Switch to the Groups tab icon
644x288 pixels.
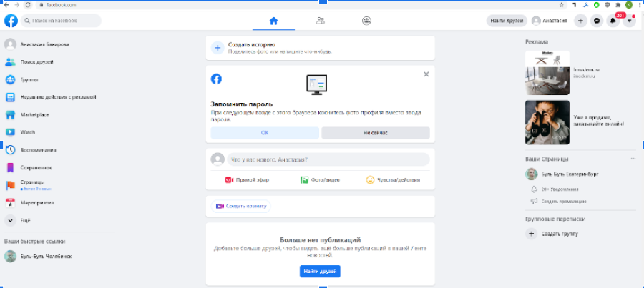click(x=367, y=21)
